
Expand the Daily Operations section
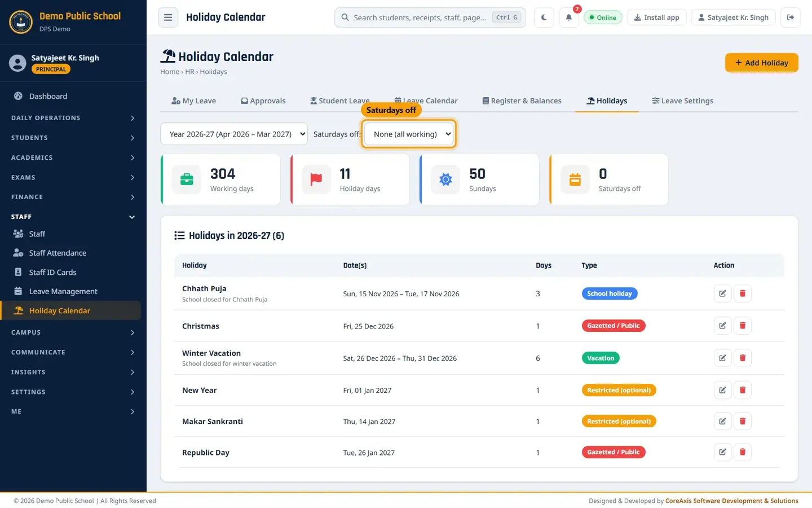73,118
